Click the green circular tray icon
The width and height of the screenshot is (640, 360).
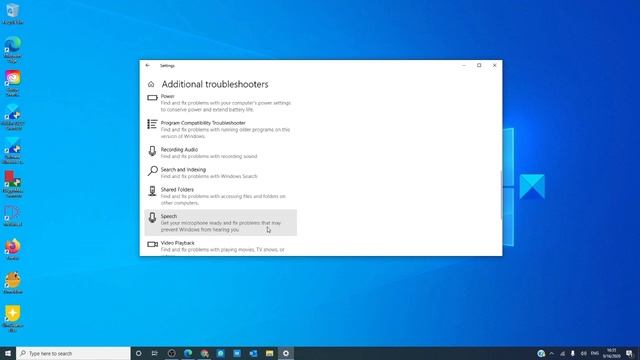(541, 353)
